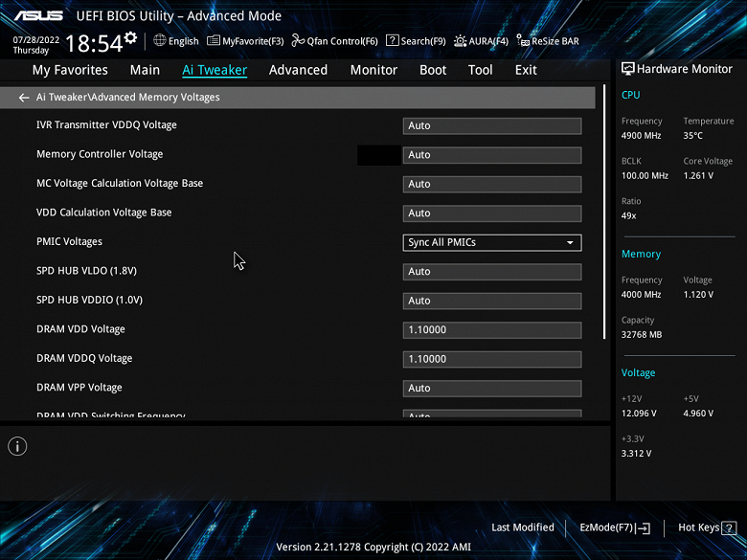The width and height of the screenshot is (747, 560).
Task: Open the Monitor tab
Action: click(373, 70)
